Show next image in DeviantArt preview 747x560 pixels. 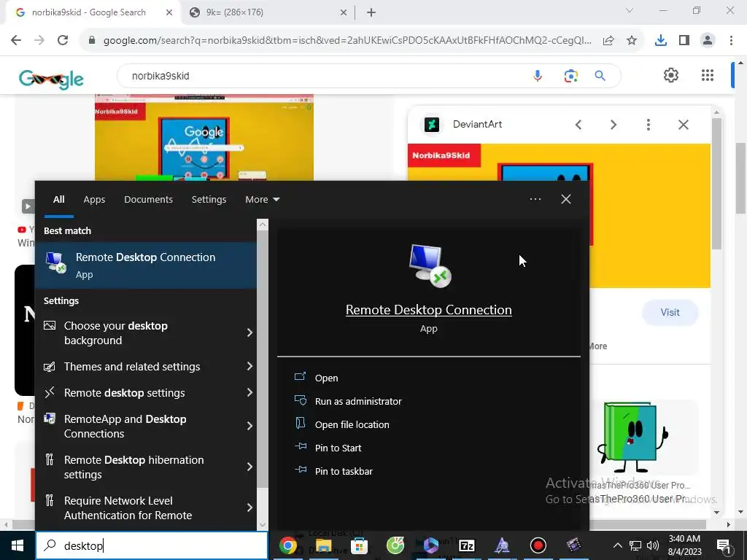(613, 125)
